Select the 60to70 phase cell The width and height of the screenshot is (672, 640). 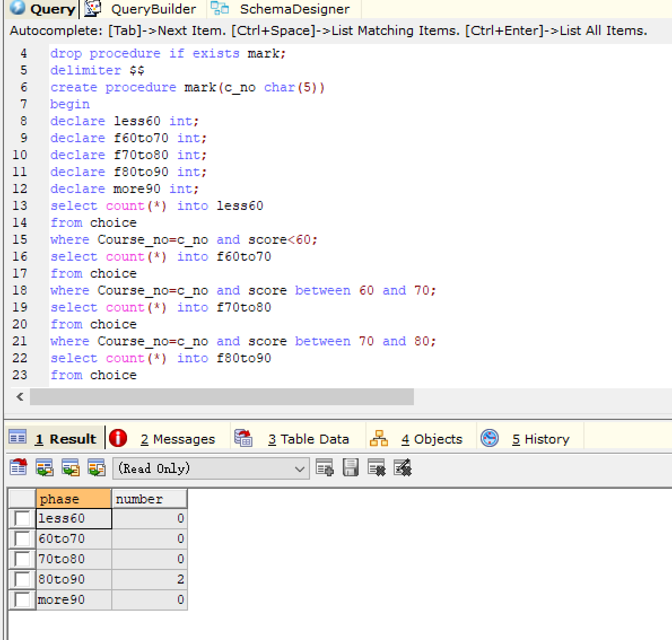click(74, 538)
